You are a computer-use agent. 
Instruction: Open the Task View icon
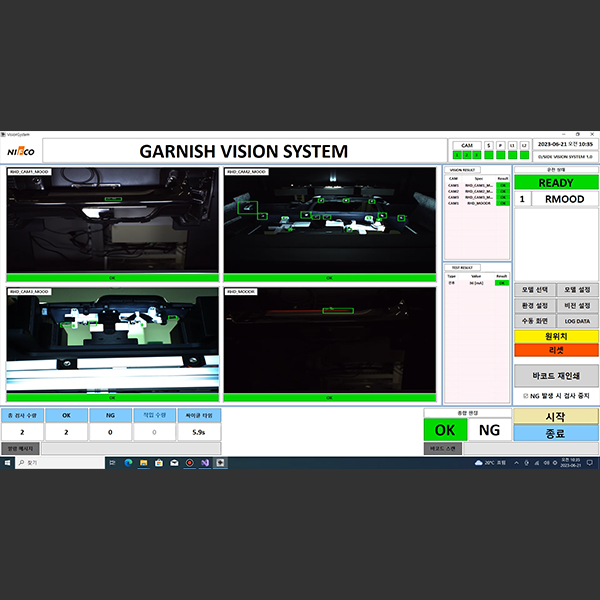(x=110, y=463)
